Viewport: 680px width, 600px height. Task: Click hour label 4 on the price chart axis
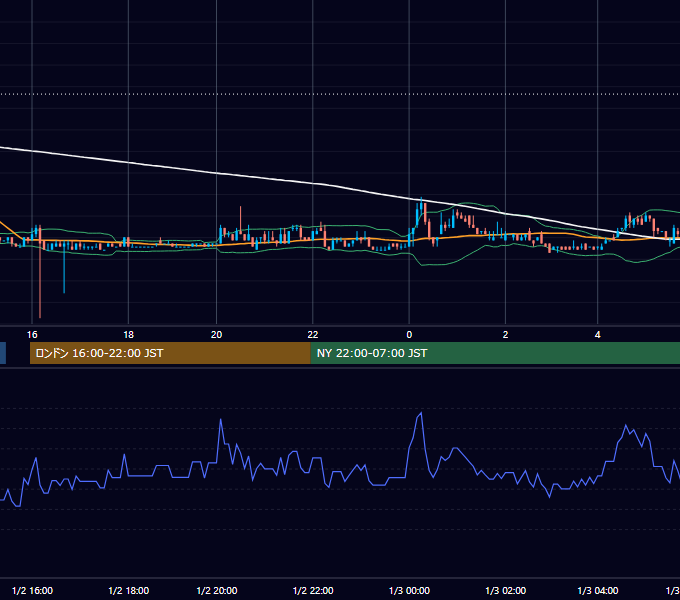pos(598,335)
